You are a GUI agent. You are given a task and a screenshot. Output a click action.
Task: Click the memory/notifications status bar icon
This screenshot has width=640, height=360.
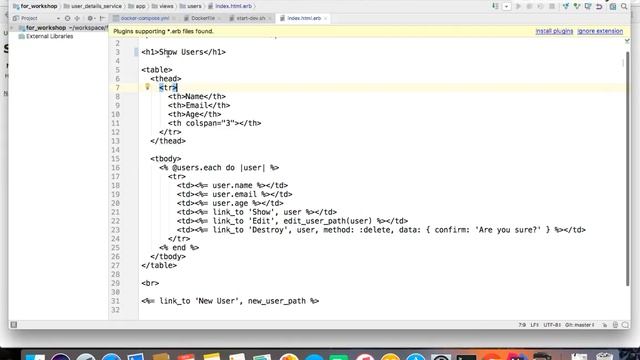coord(625,325)
